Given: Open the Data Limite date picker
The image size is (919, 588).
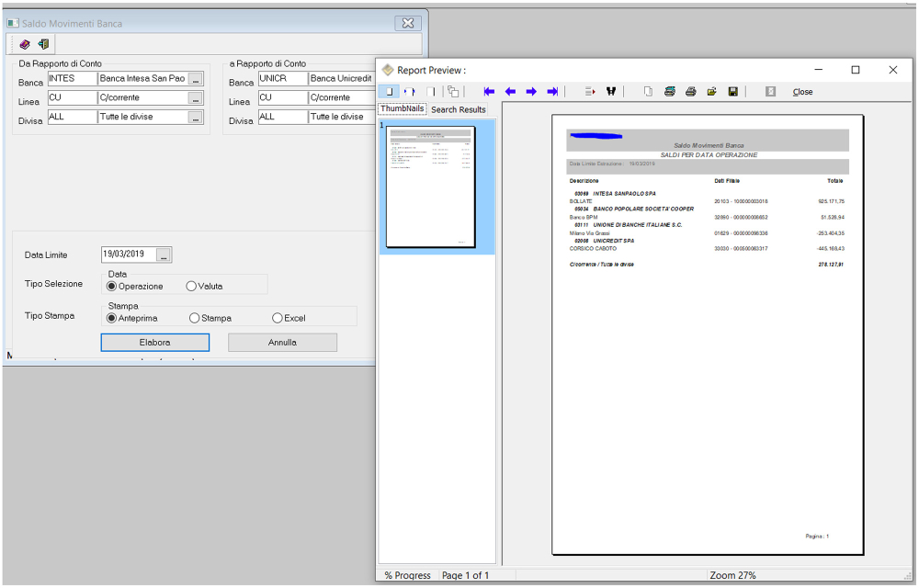Looking at the screenshot, I should pyautogui.click(x=164, y=254).
